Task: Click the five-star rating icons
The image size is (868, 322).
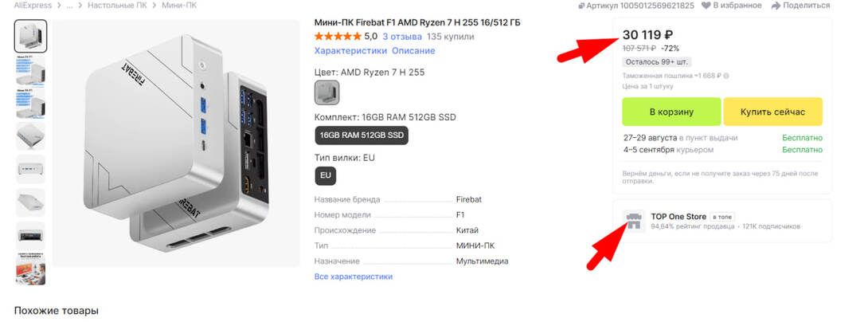Action: coord(338,37)
